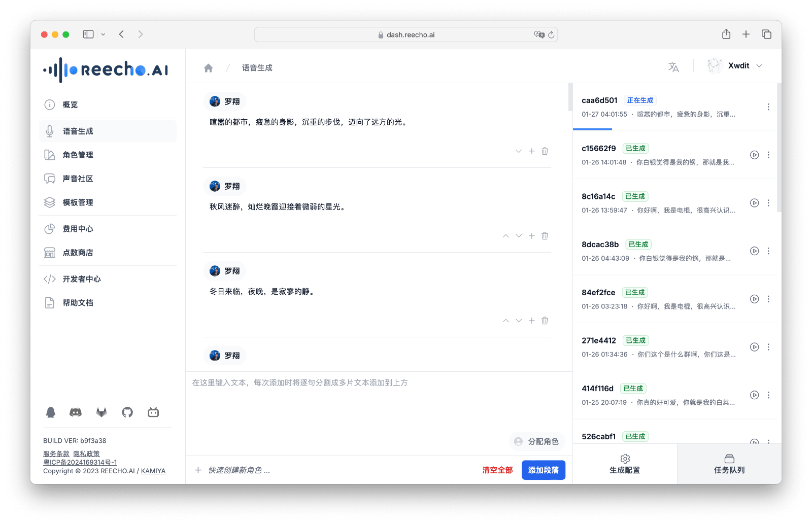The height and width of the screenshot is (524, 812).
Task: Switch to the 生成配置 tab
Action: point(625,464)
